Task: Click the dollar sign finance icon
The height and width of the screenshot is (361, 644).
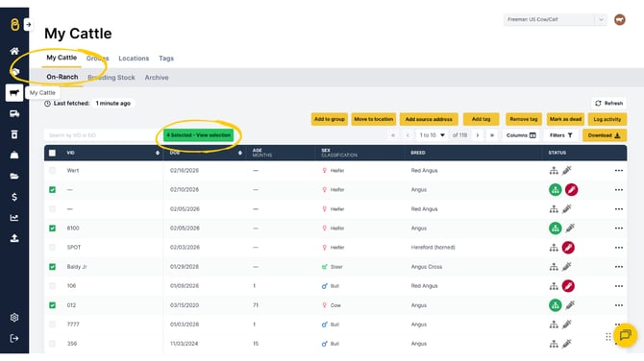Action: pyautogui.click(x=14, y=197)
